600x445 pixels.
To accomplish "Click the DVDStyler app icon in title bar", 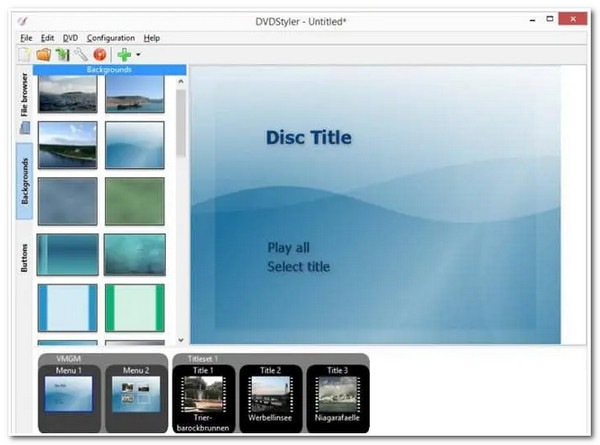I will point(23,21).
